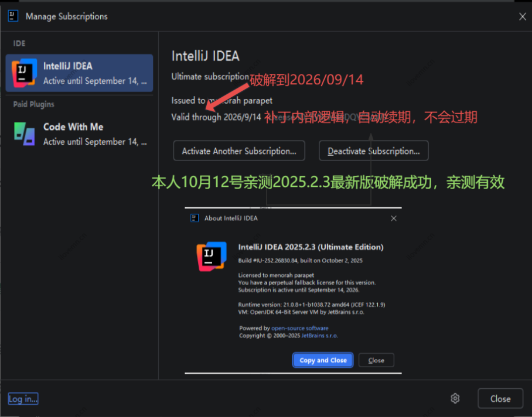
Task: Click Close in the About dialog
Action: coord(376,360)
